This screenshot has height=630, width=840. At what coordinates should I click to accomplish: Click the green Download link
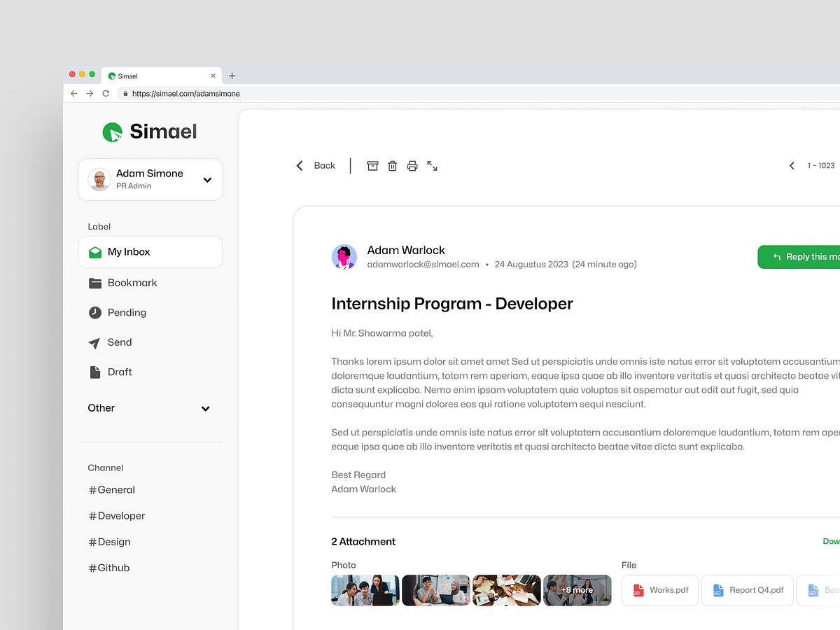click(831, 541)
